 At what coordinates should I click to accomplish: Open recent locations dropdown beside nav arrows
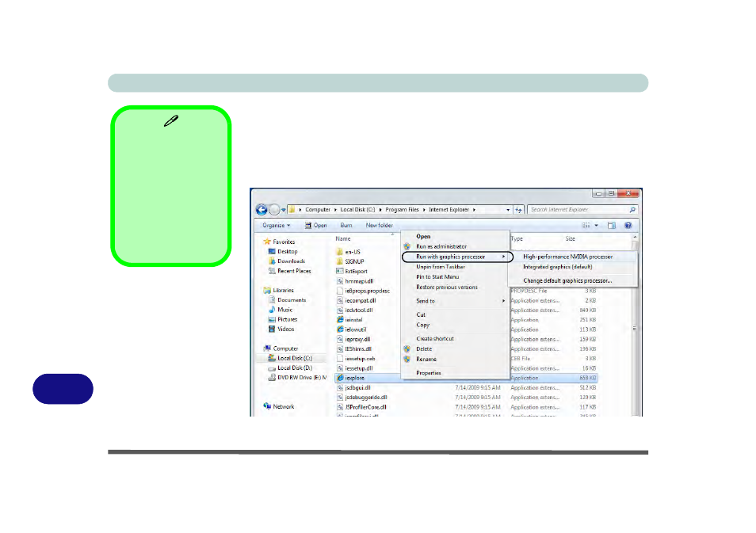(284, 210)
